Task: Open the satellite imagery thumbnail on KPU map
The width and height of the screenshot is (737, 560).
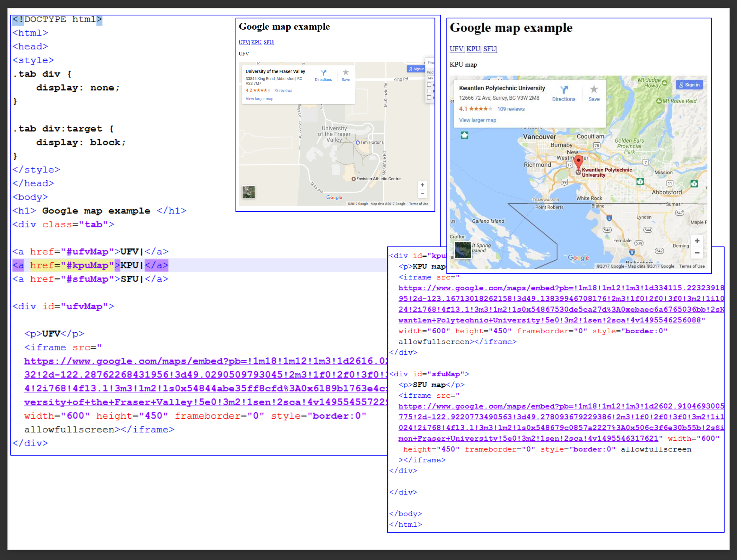Action: 462,250
